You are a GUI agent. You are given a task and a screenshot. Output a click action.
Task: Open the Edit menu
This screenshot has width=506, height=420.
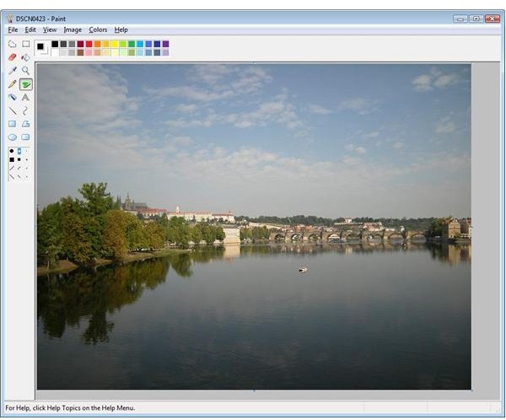[30, 30]
